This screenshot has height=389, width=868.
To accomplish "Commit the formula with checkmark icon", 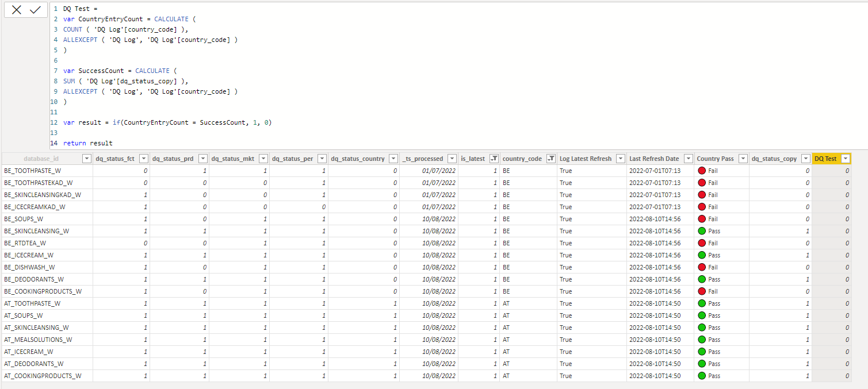I will (35, 10).
